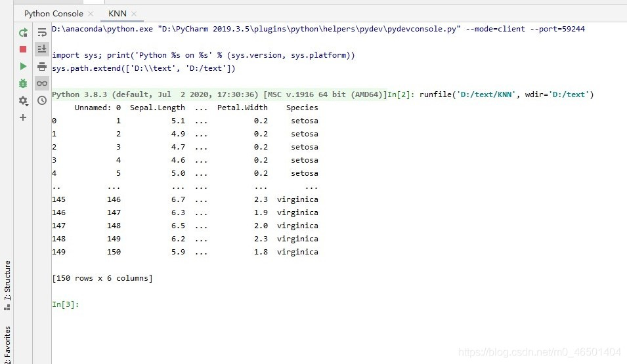Click the 'D:/text/KNN' path string

(486, 94)
